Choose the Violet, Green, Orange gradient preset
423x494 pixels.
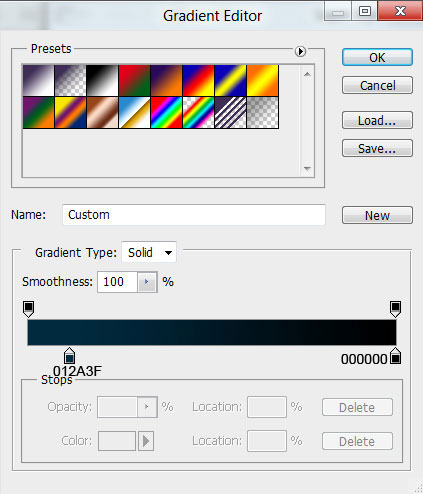click(38, 113)
